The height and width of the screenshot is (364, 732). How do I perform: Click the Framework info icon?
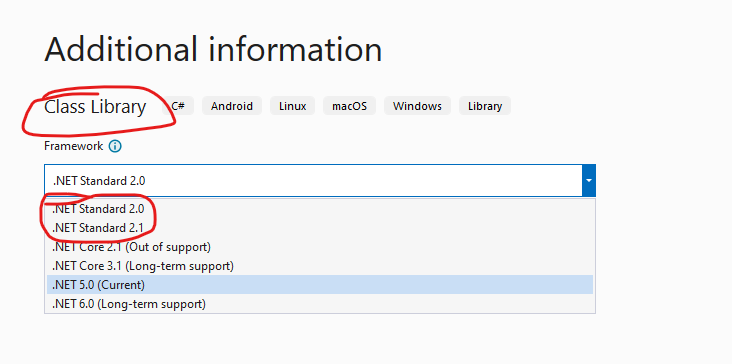(115, 147)
